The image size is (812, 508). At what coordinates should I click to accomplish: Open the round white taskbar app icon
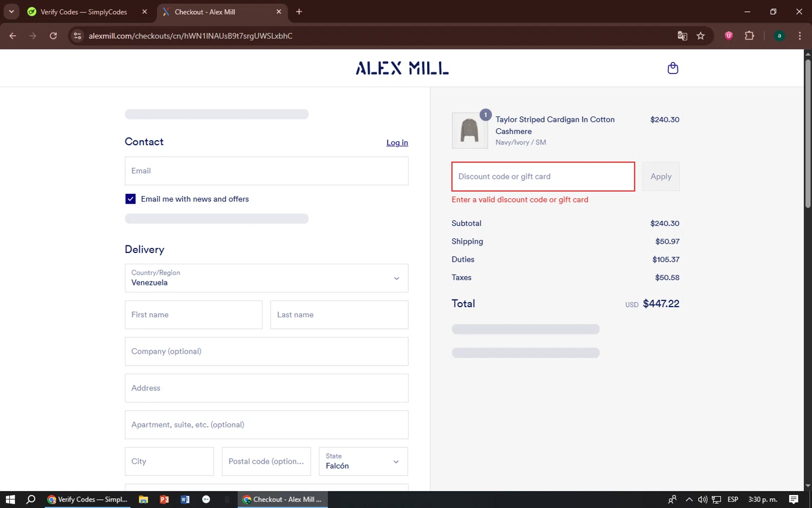pyautogui.click(x=206, y=499)
